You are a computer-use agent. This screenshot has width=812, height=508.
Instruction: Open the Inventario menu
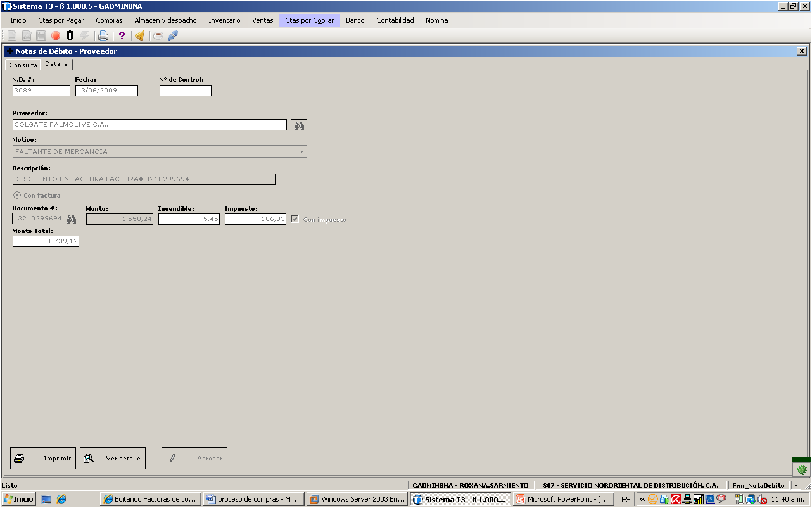coord(224,20)
